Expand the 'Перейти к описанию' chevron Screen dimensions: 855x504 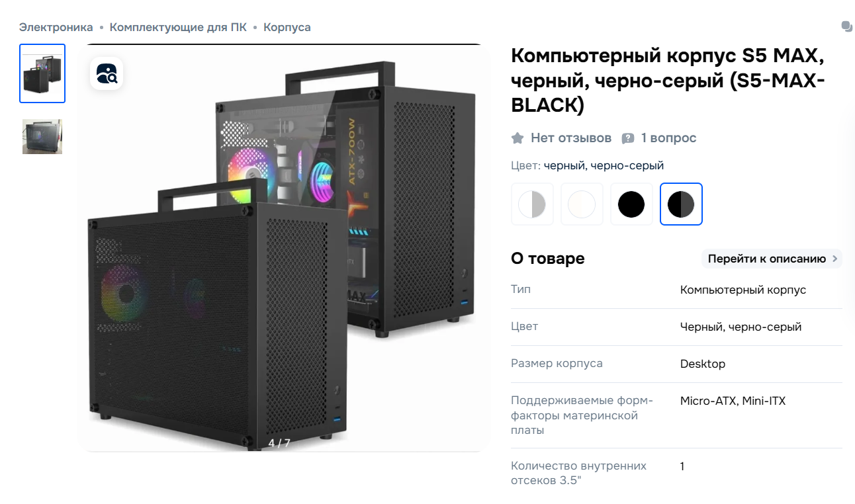coord(835,259)
